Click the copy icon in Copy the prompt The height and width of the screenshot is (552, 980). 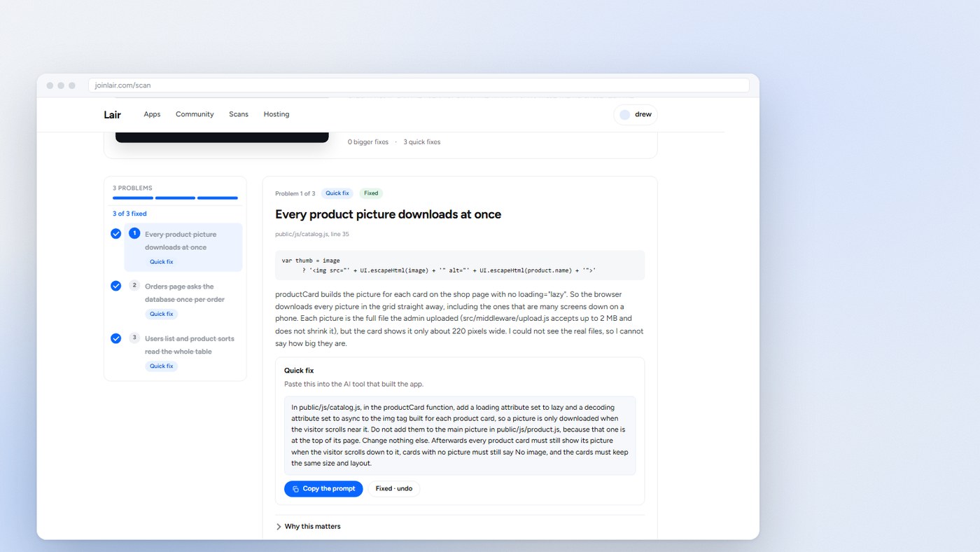[295, 489]
